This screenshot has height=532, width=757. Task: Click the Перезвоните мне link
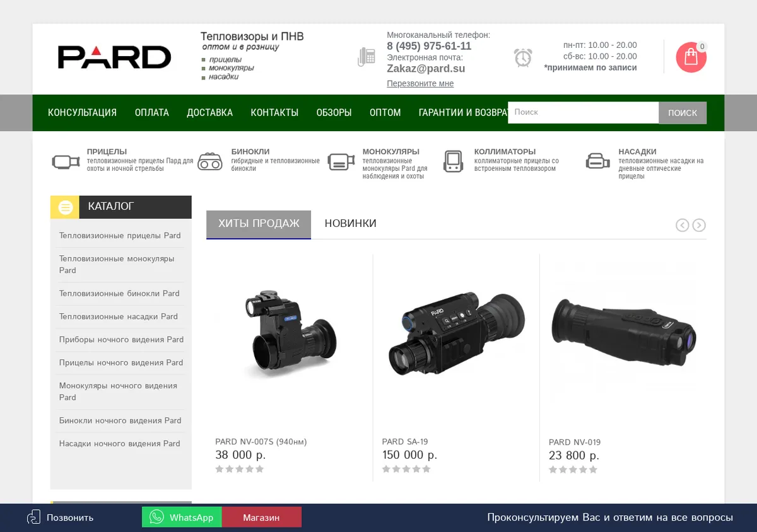420,83
